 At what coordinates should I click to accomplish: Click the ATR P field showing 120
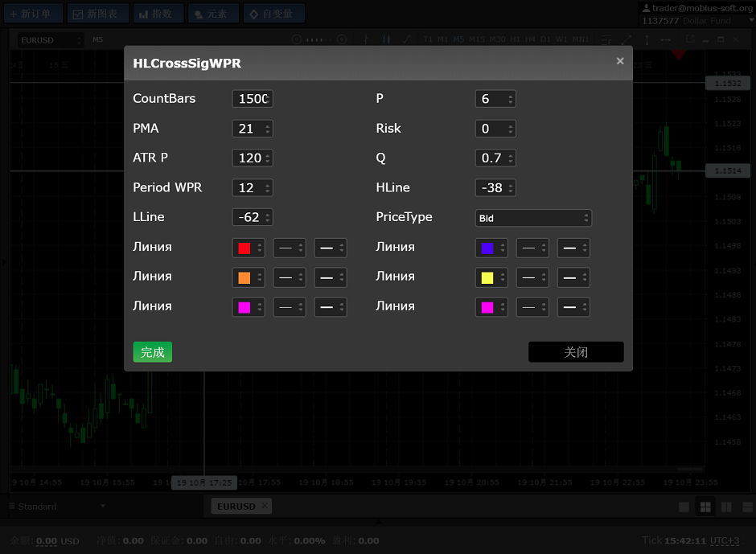[x=253, y=158]
